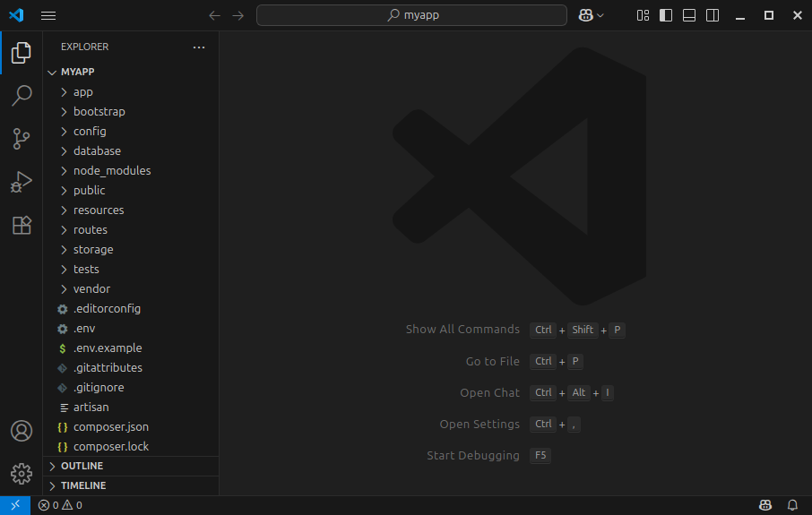Collapse the MYAPP folder section
Viewport: 812px width, 515px height.
click(x=131, y=72)
